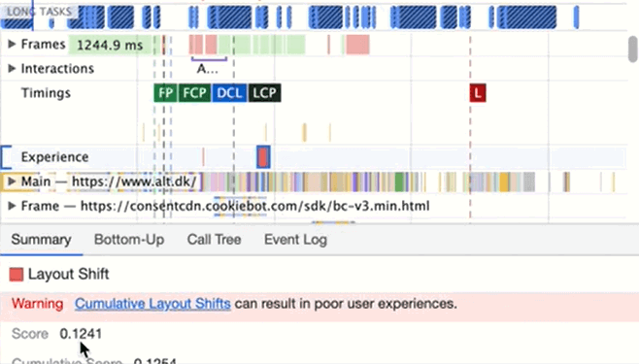The height and width of the screenshot is (364, 639).
Task: Select the Summary tab
Action: (41, 240)
